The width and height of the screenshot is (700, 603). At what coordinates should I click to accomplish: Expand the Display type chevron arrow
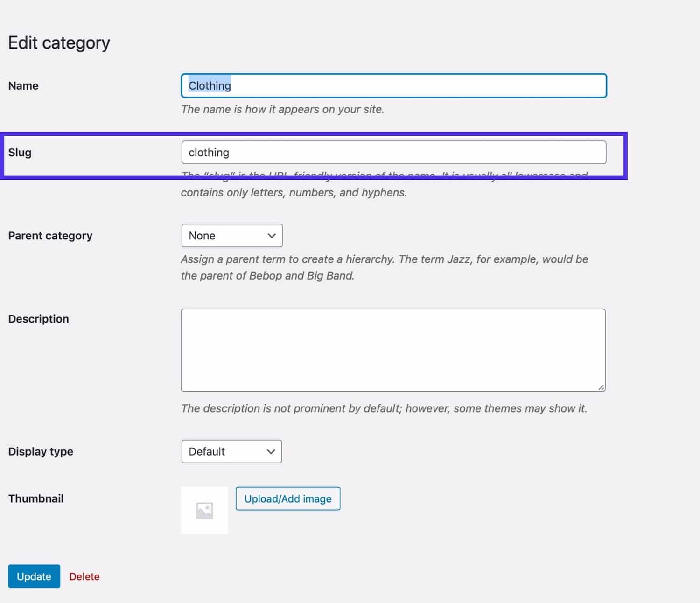[270, 451]
